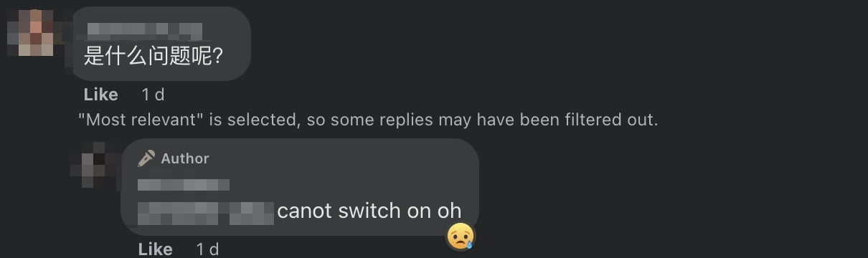Image resolution: width=868 pixels, height=258 pixels.
Task: Open the blurred commenter name above "是什么问题呢?"
Action: tap(144, 30)
